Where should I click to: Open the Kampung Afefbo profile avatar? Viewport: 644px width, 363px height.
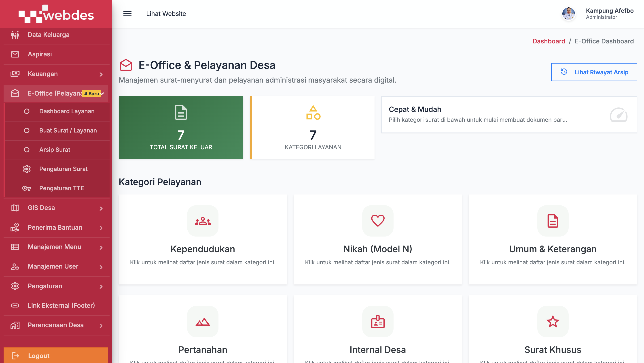tap(568, 13)
